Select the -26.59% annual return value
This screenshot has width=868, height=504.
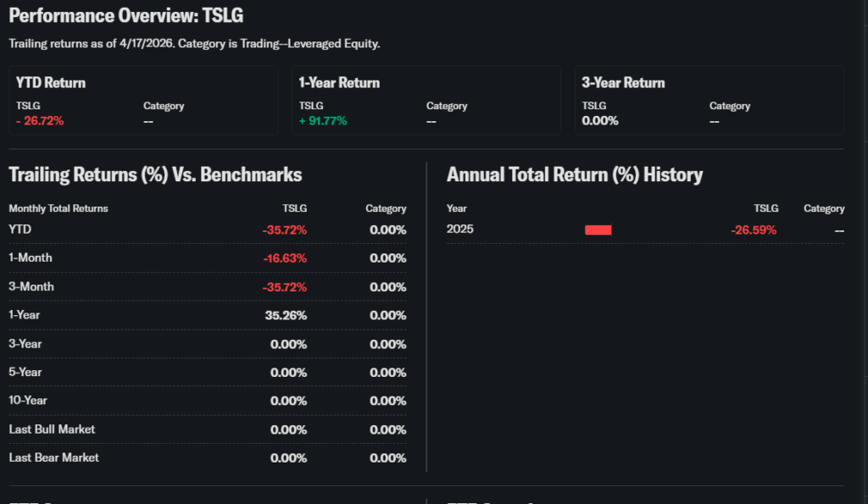pyautogui.click(x=754, y=230)
